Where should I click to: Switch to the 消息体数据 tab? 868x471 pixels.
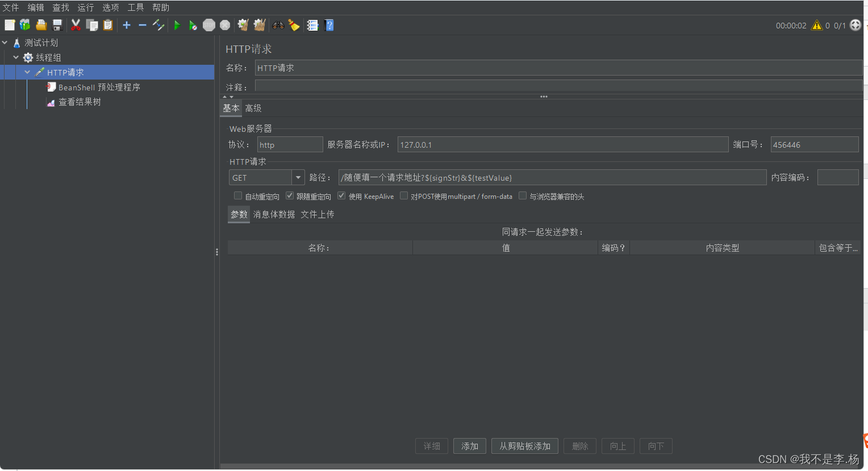click(274, 214)
